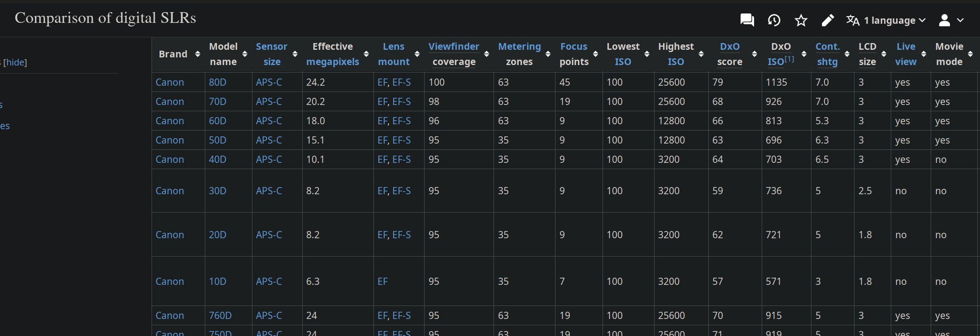
Task: Select 45 focus points cell
Action: (579, 82)
